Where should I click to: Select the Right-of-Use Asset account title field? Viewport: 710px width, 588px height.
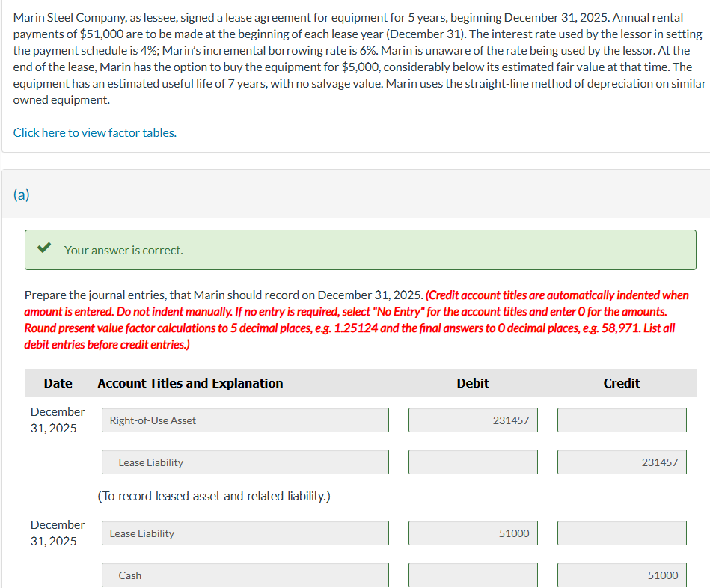[x=245, y=420]
